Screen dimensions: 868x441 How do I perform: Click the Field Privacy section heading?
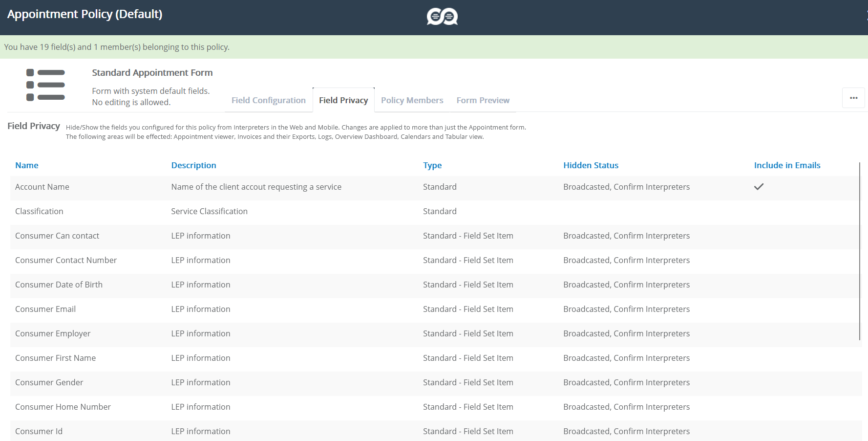click(34, 126)
